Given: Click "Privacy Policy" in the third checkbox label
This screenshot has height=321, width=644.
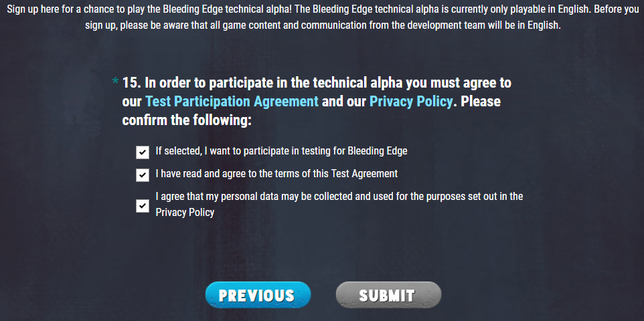Looking at the screenshot, I should (185, 213).
